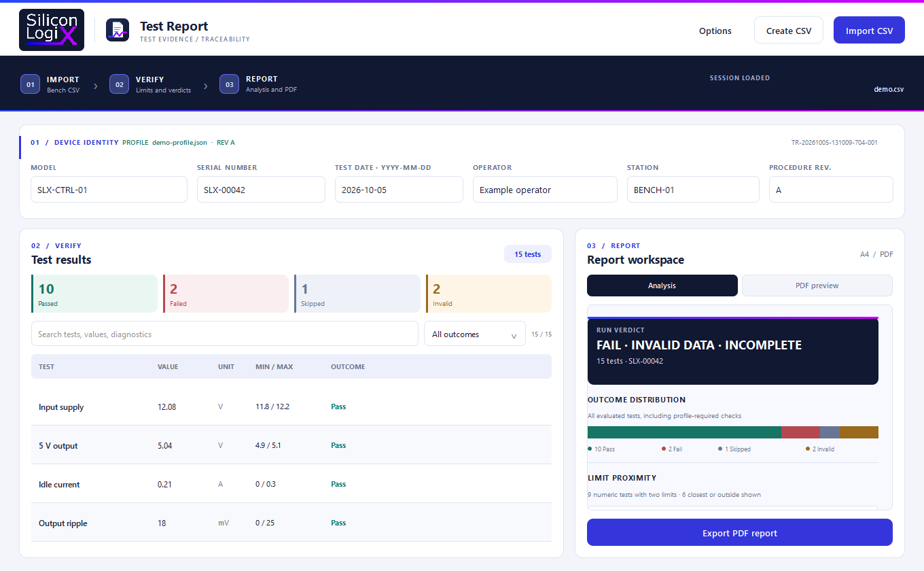Viewport: 924px width, 571px height.
Task: Select the 03 Report step badge
Action: coord(229,84)
